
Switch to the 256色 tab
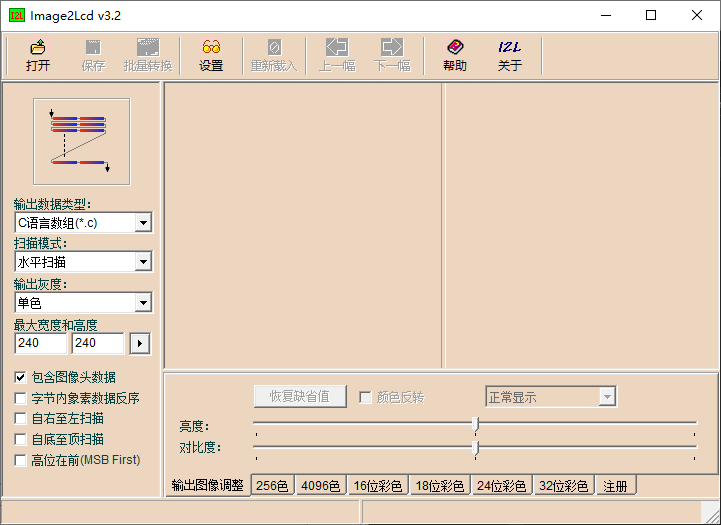[272, 485]
